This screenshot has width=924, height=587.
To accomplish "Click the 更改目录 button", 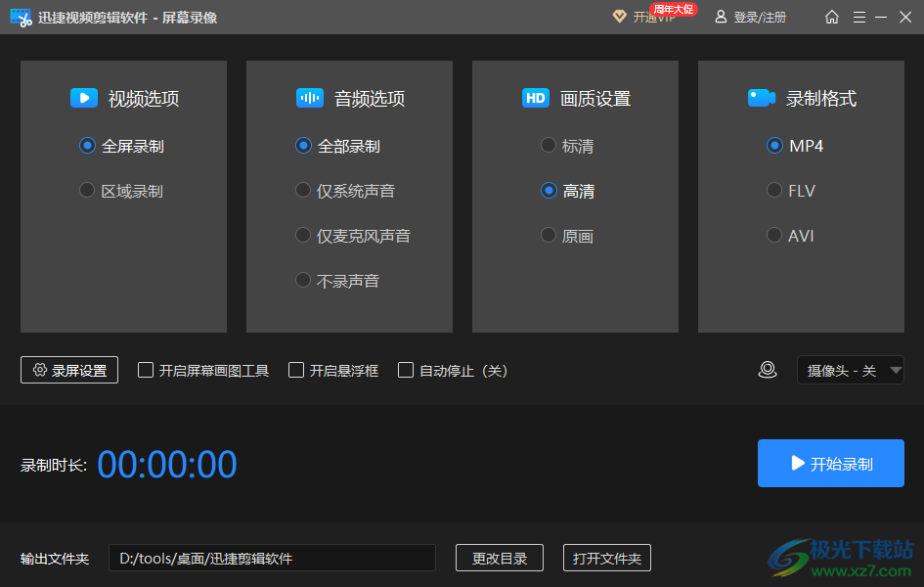I will (500, 558).
